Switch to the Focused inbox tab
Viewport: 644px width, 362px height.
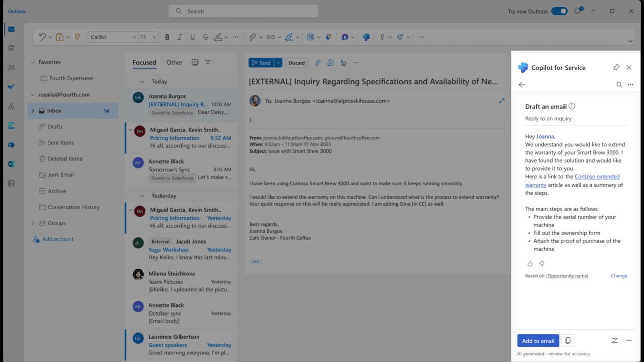(x=144, y=63)
